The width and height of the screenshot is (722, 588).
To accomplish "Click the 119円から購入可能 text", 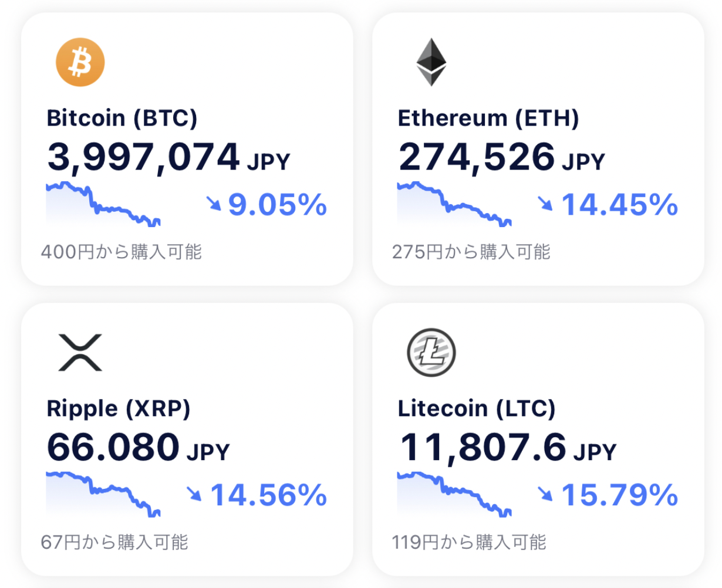I will click(469, 542).
